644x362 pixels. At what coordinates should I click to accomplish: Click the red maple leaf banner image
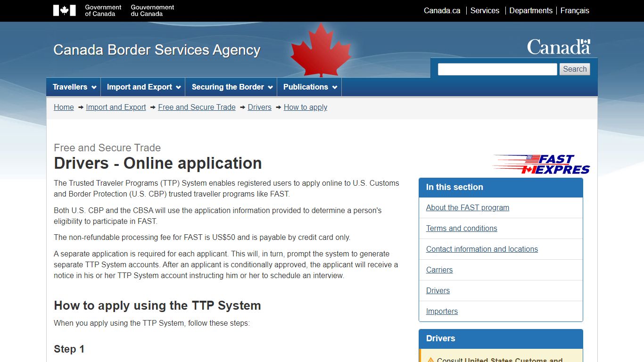tap(321, 50)
